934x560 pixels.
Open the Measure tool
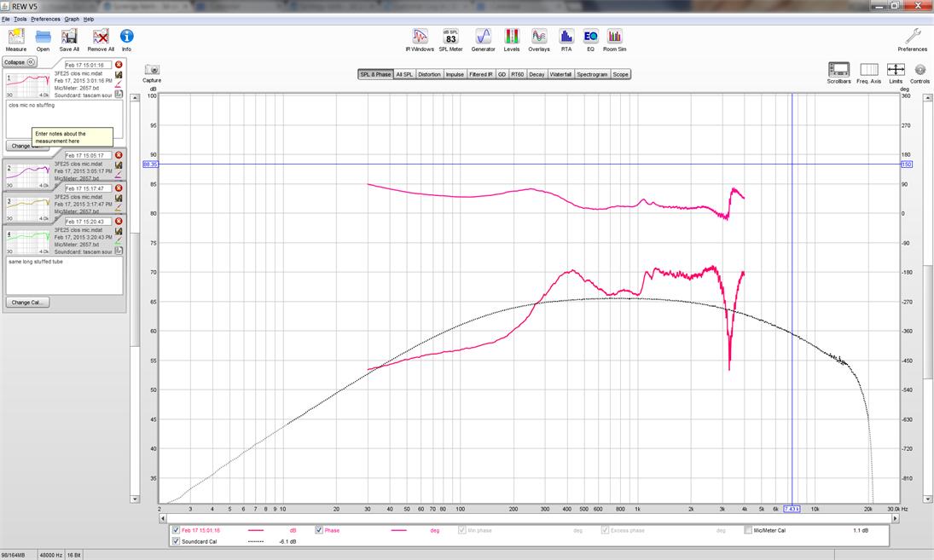tap(16, 40)
